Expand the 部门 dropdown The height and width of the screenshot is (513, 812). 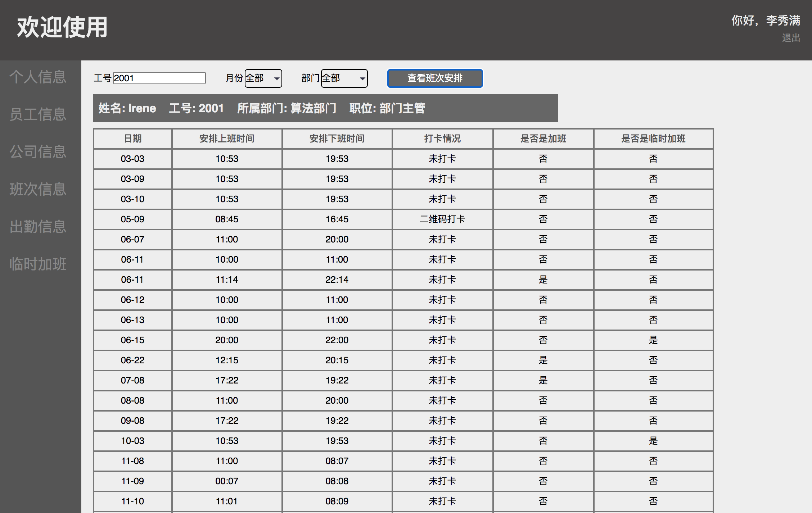pos(344,78)
